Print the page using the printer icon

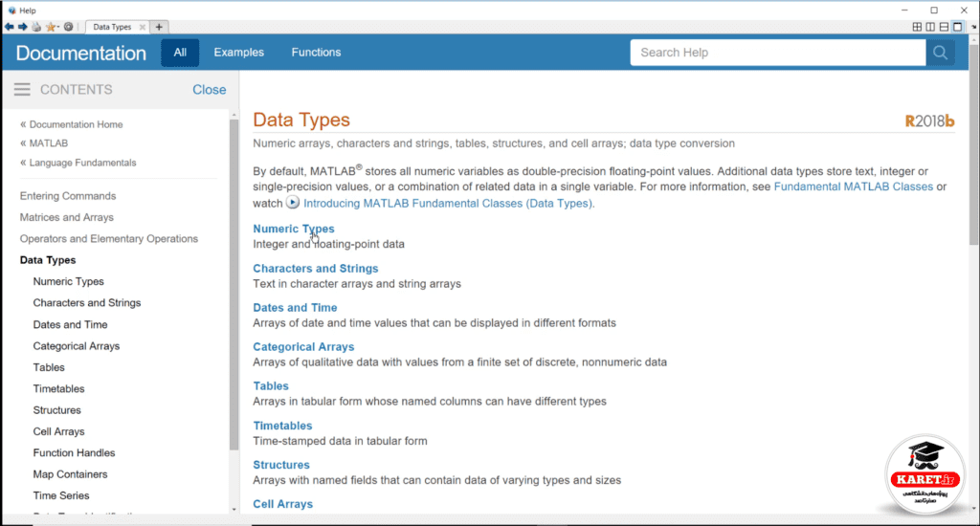point(36,27)
